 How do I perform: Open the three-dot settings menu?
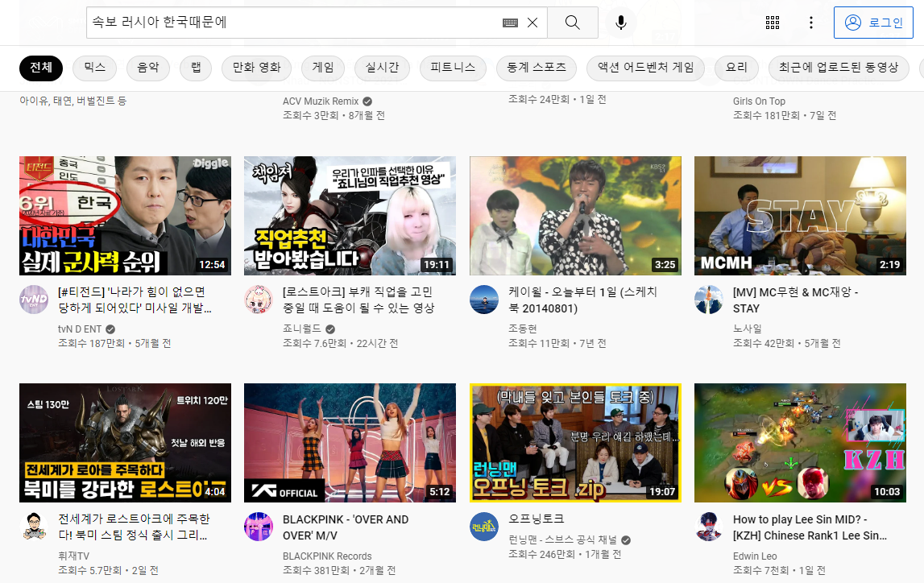pos(811,23)
